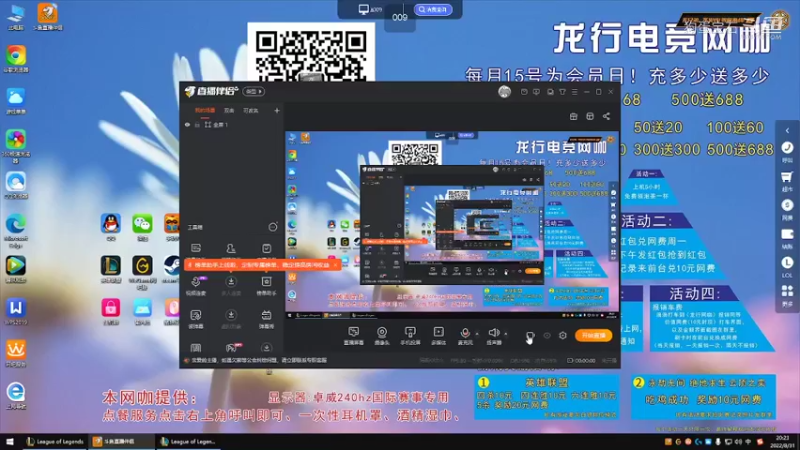Select the full screen 1 source row
Screen dimensions: 800x450
coord(232,124)
